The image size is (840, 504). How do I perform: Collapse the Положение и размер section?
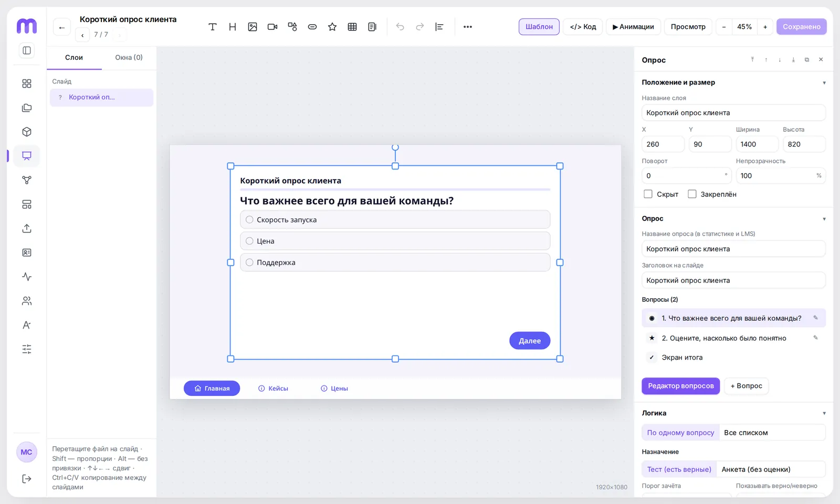click(824, 83)
